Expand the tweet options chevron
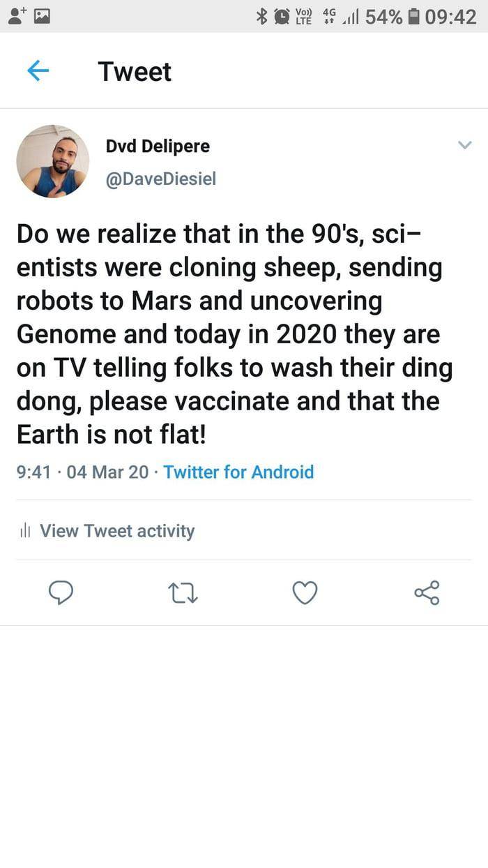Viewport: 488px width, 868px height. [464, 145]
